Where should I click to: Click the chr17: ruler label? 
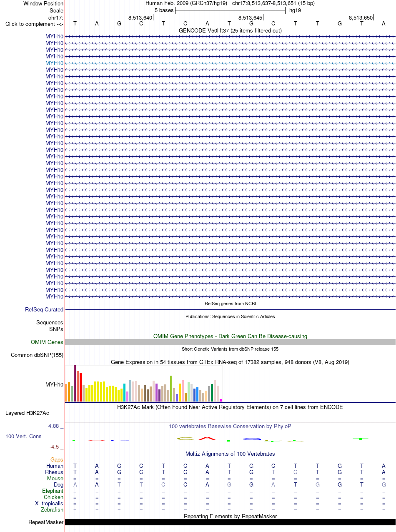(x=56, y=17)
